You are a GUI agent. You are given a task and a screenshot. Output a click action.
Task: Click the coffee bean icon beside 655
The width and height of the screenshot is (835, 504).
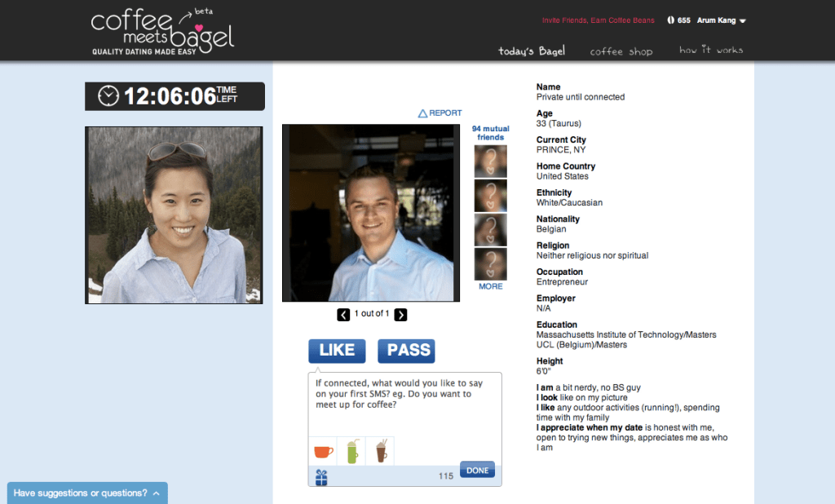pyautogui.click(x=670, y=20)
